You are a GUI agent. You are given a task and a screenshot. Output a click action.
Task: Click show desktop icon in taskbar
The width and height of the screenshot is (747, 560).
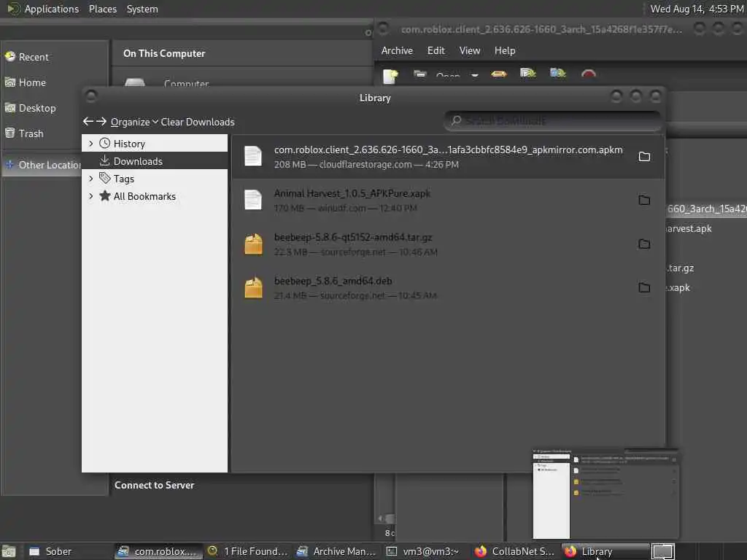coord(9,551)
